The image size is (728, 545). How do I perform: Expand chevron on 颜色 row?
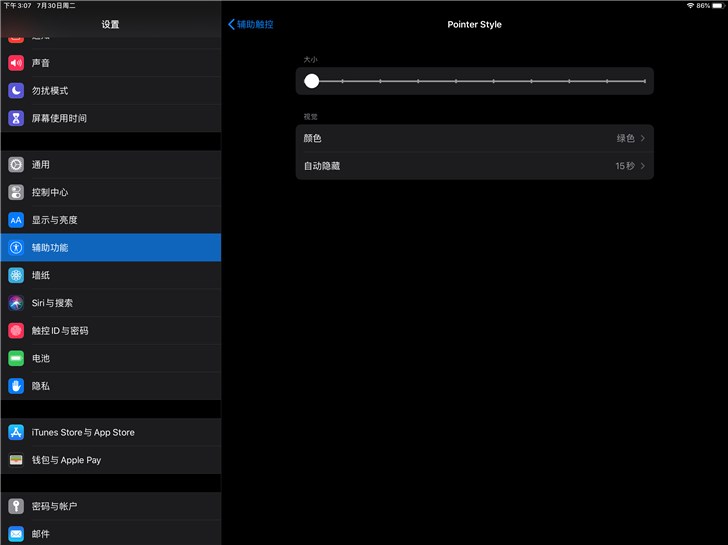643,138
